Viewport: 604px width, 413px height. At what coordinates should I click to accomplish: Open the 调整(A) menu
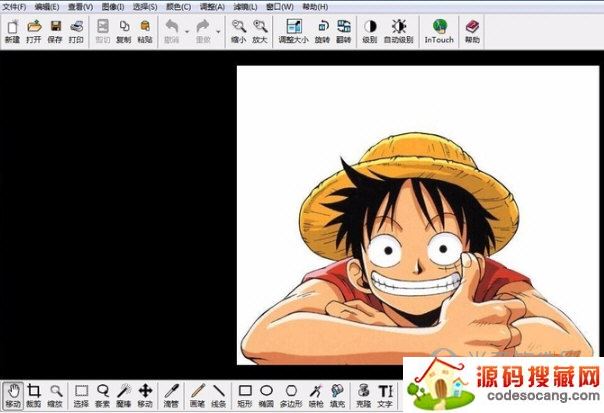212,7
